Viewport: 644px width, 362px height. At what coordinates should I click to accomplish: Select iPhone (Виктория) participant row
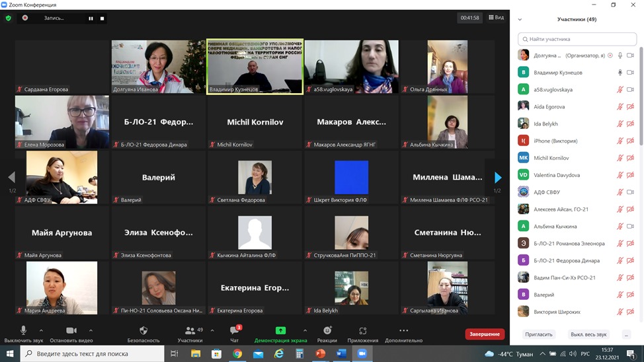click(x=577, y=141)
